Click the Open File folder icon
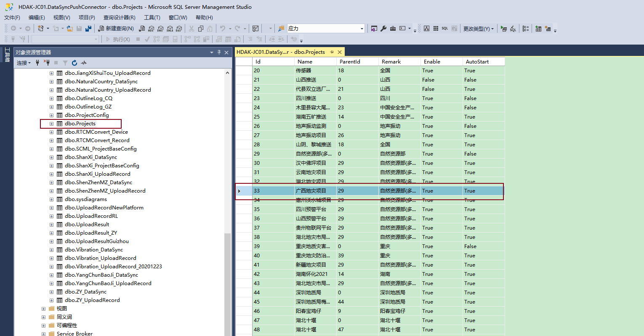 coord(70,29)
